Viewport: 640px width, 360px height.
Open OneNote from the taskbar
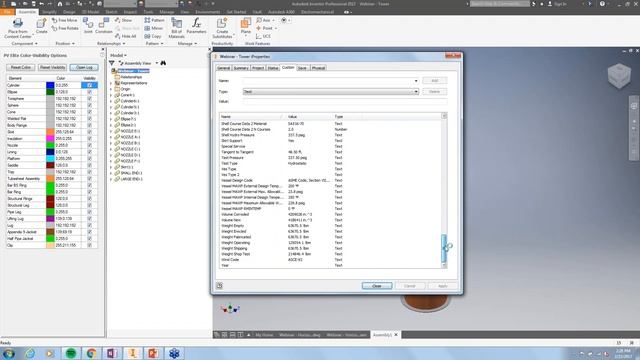112,353
